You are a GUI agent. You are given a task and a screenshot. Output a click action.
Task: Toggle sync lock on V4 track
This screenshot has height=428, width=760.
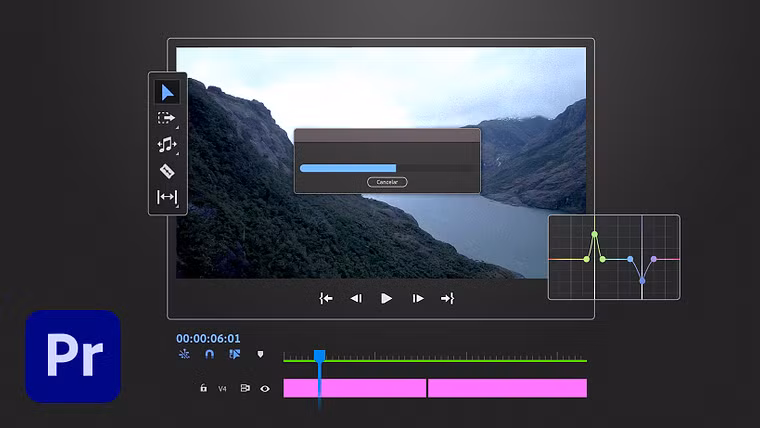tap(245, 388)
